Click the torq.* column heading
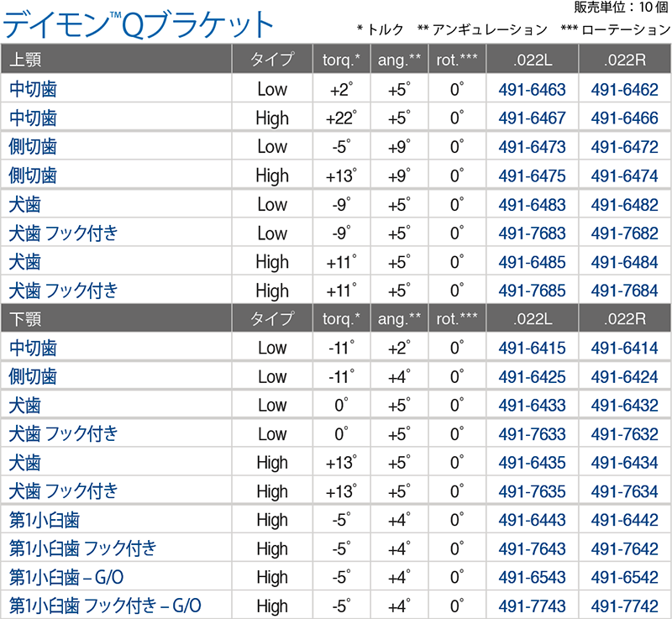The height and width of the screenshot is (619, 672). [339, 59]
